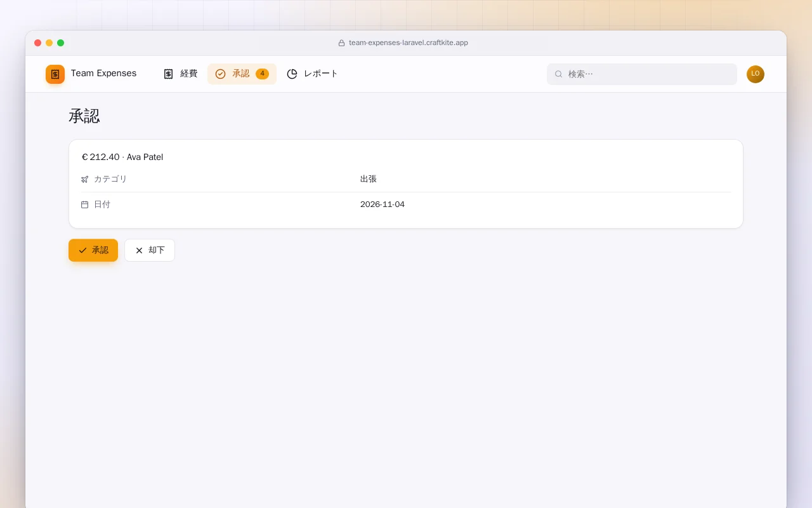Viewport: 812px width, 508px height.
Task: Click the Team Expenses orange logo icon
Action: pyautogui.click(x=55, y=74)
